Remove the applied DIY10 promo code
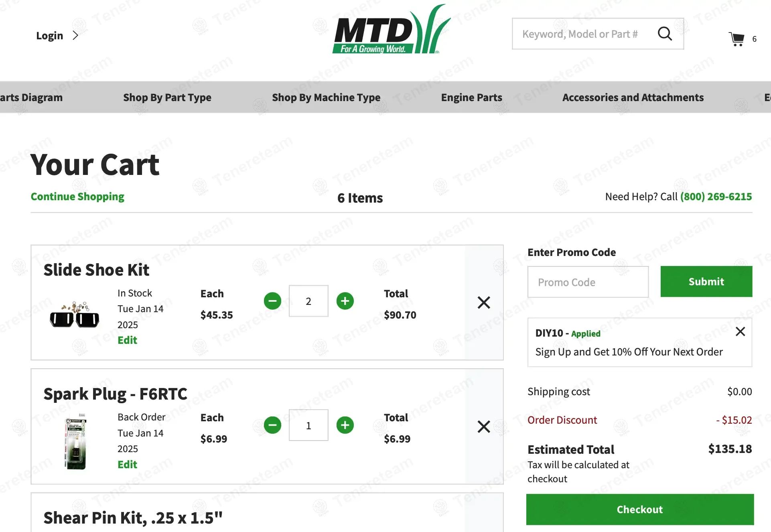This screenshot has width=771, height=532. pyautogui.click(x=740, y=331)
